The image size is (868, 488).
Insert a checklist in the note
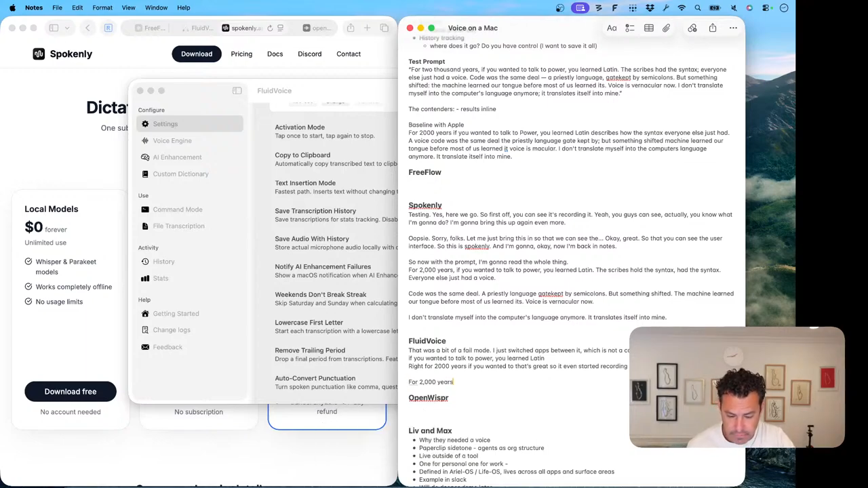click(x=630, y=28)
